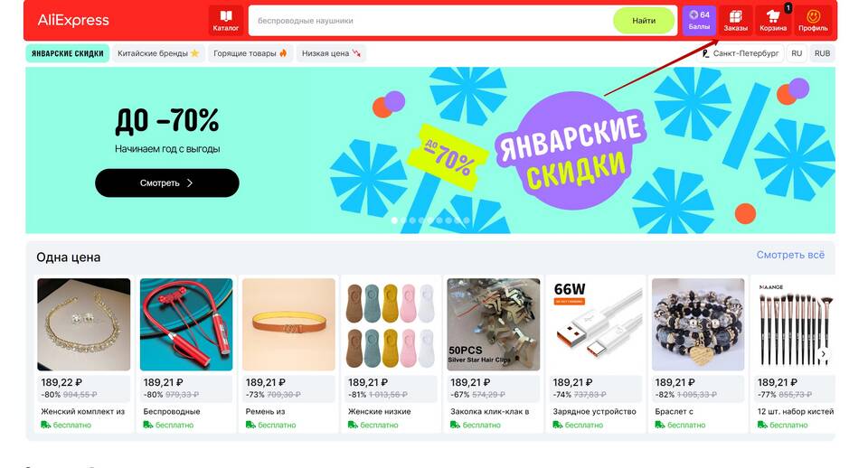Open the RUB currency selector

pos(822,53)
